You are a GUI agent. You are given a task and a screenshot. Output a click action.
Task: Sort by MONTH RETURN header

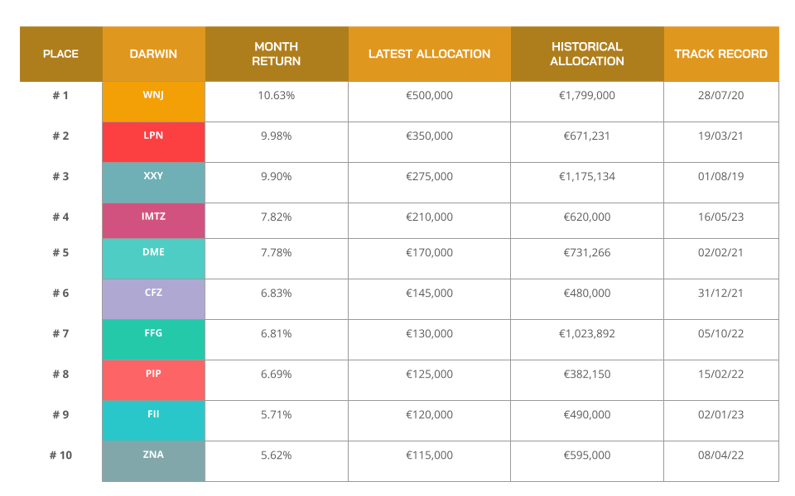coord(276,54)
